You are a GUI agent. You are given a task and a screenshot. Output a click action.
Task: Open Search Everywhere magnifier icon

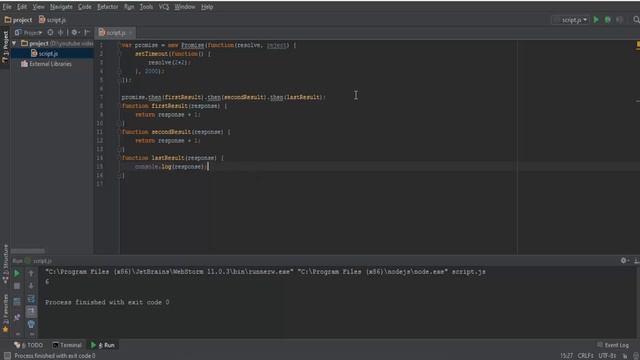636,20
